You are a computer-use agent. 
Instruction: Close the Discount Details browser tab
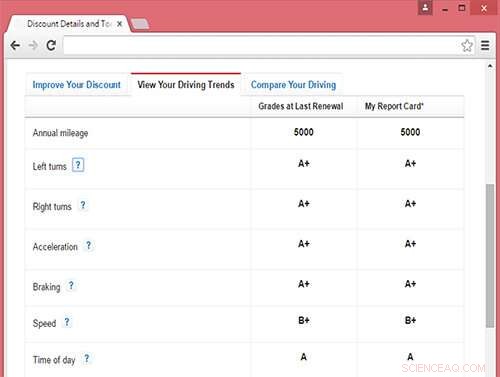point(119,24)
